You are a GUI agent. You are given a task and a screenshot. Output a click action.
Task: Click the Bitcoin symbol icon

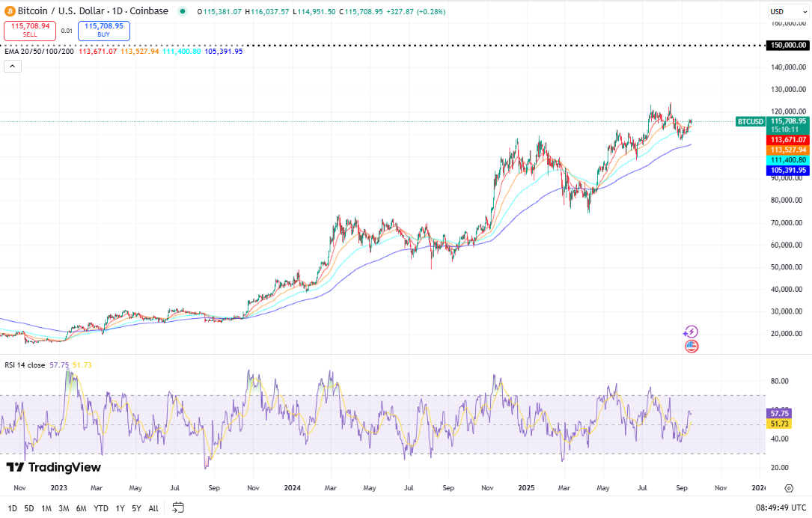[x=9, y=11]
